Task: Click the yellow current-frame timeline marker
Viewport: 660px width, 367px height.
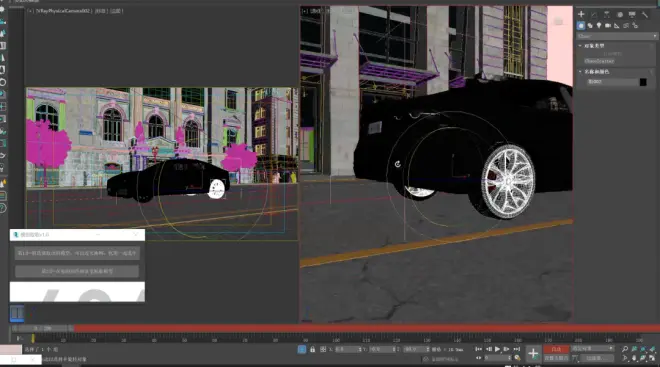Action: point(33,338)
